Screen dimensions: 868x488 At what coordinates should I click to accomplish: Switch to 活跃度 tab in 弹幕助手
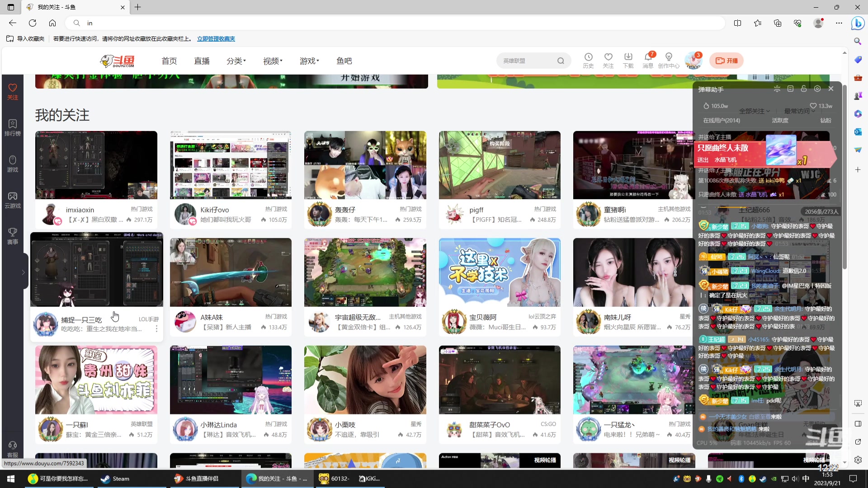pyautogui.click(x=780, y=121)
